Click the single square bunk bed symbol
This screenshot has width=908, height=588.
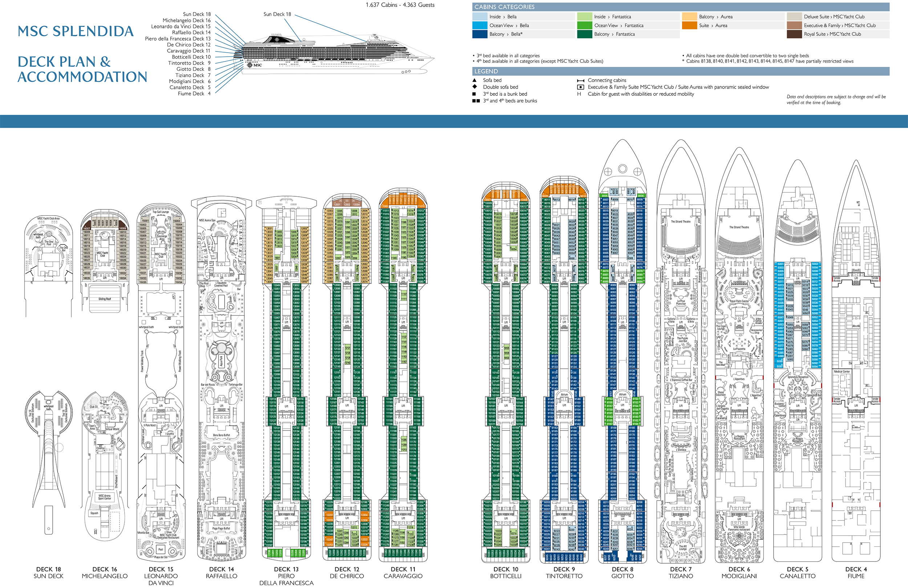point(474,94)
